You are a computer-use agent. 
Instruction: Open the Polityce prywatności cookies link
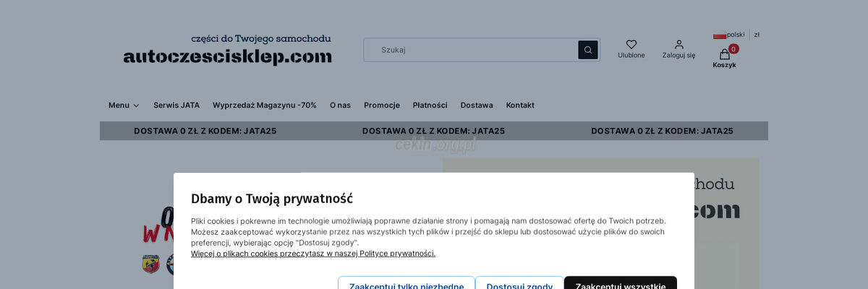(313, 254)
